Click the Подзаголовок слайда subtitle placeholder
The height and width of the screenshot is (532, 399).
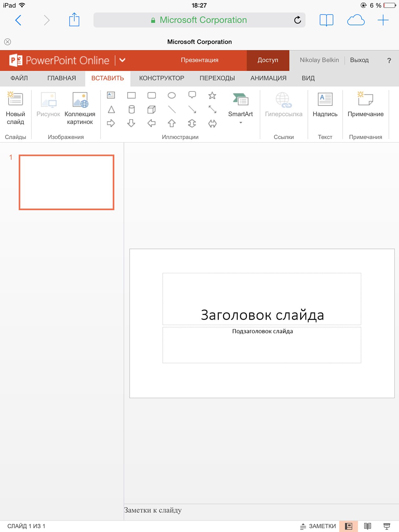tap(262, 345)
